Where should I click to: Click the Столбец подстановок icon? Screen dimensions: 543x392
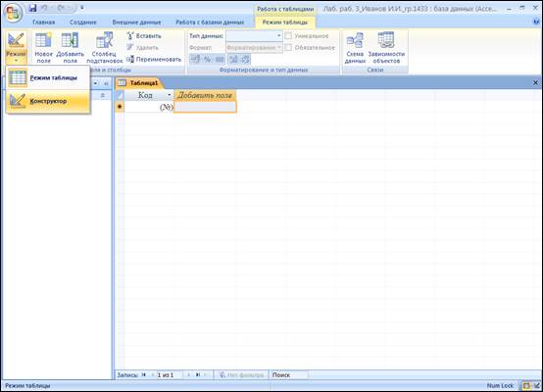(104, 40)
